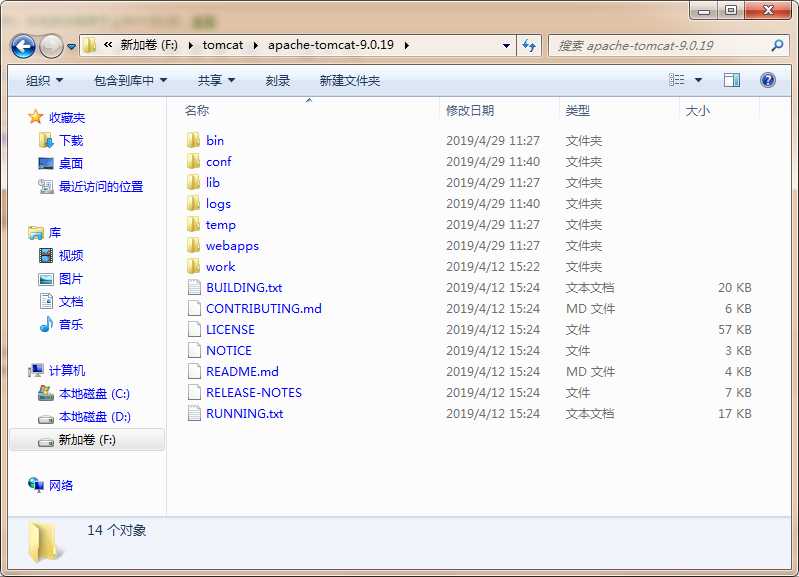Open recent locations dropdown beside Forward arrow
Image resolution: width=799 pixels, height=577 pixels.
[x=71, y=47]
